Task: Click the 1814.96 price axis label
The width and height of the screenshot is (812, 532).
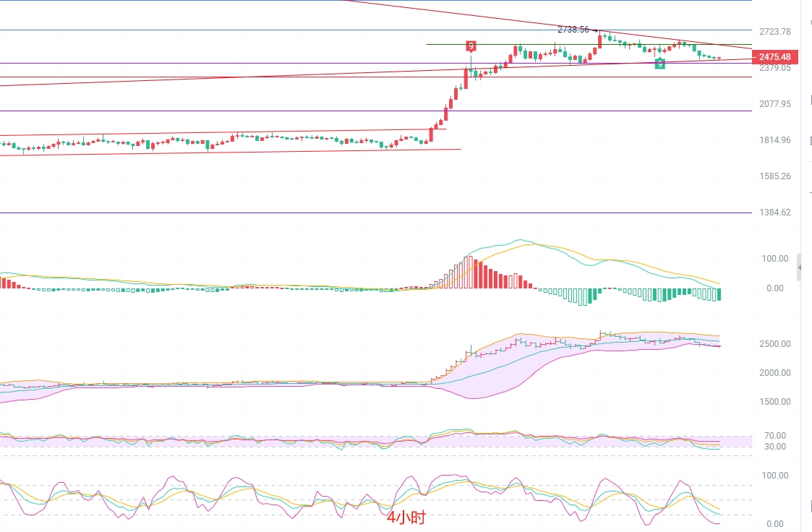Action: [x=774, y=140]
